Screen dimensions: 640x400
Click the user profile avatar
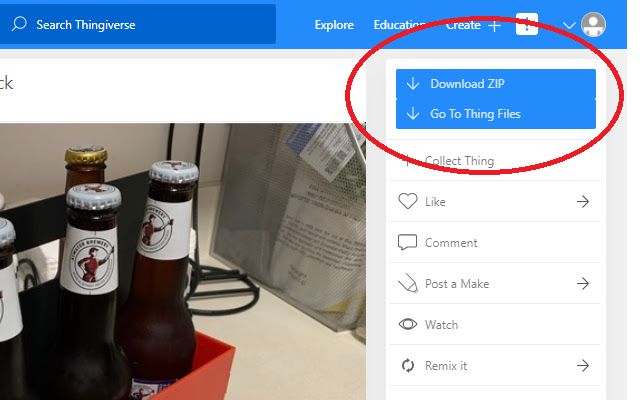594,25
